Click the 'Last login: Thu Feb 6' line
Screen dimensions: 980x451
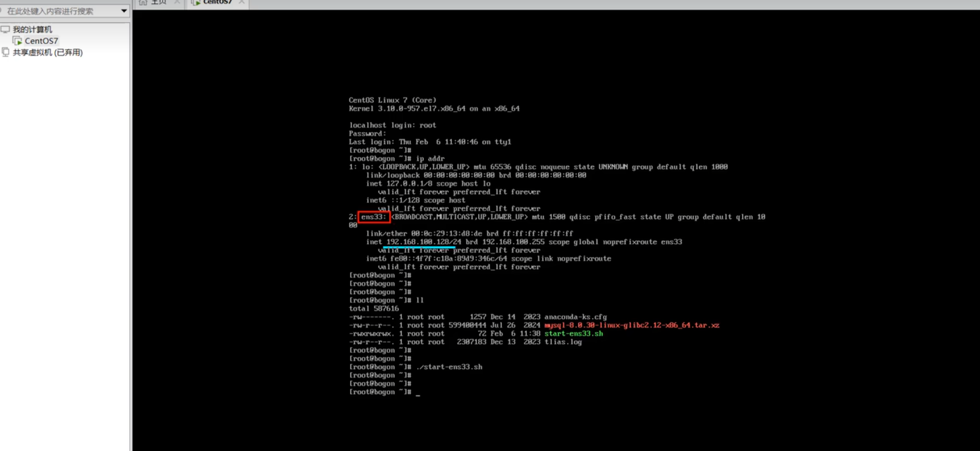(430, 142)
